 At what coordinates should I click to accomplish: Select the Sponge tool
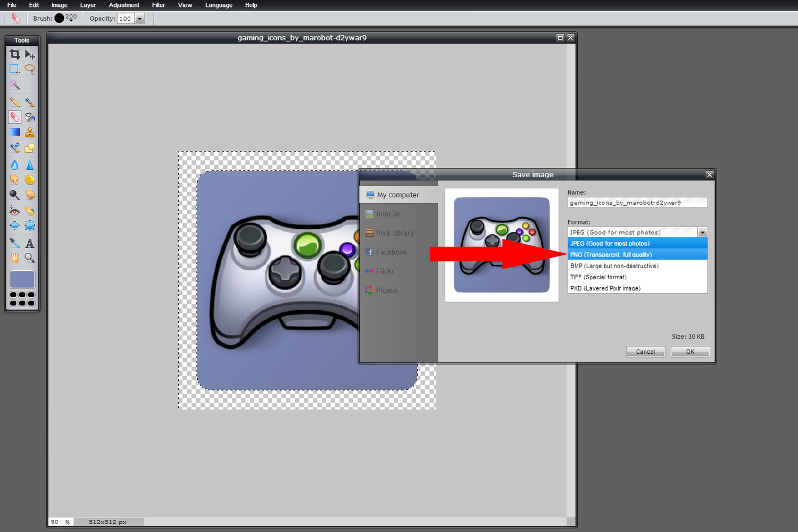[30, 180]
